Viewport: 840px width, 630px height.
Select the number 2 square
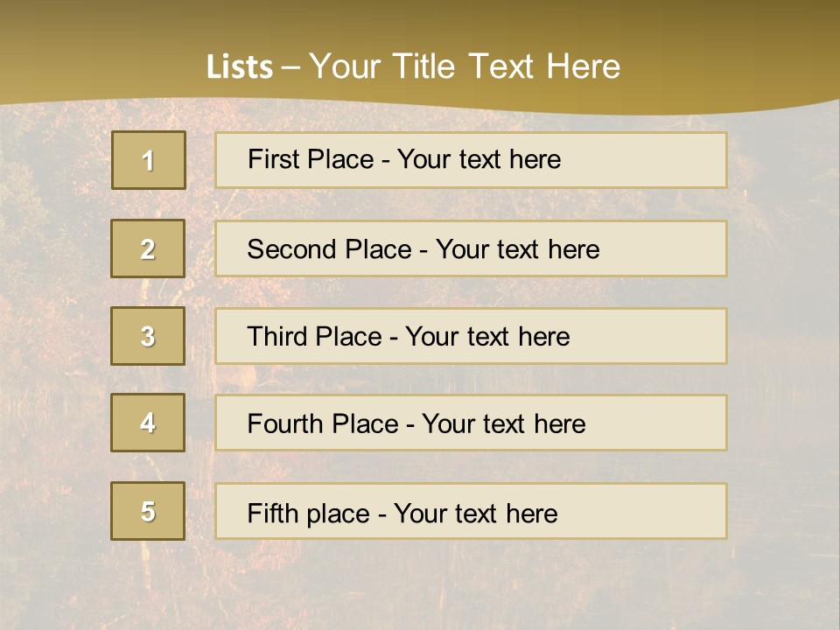coord(148,248)
